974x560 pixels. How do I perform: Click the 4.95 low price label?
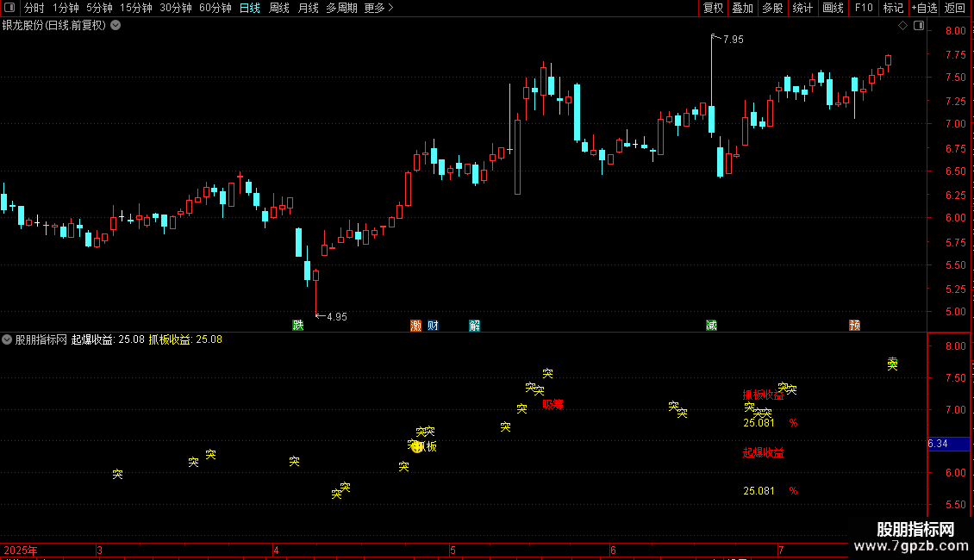click(x=337, y=317)
